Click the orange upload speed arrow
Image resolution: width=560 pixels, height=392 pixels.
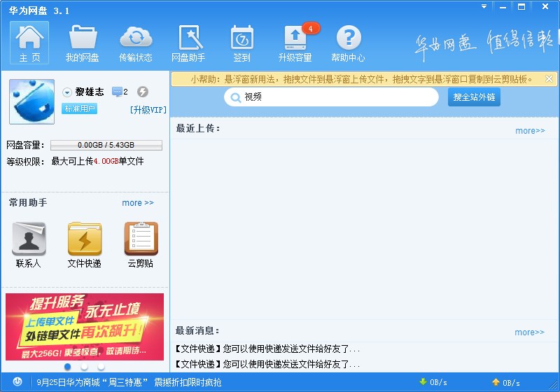coord(496,382)
